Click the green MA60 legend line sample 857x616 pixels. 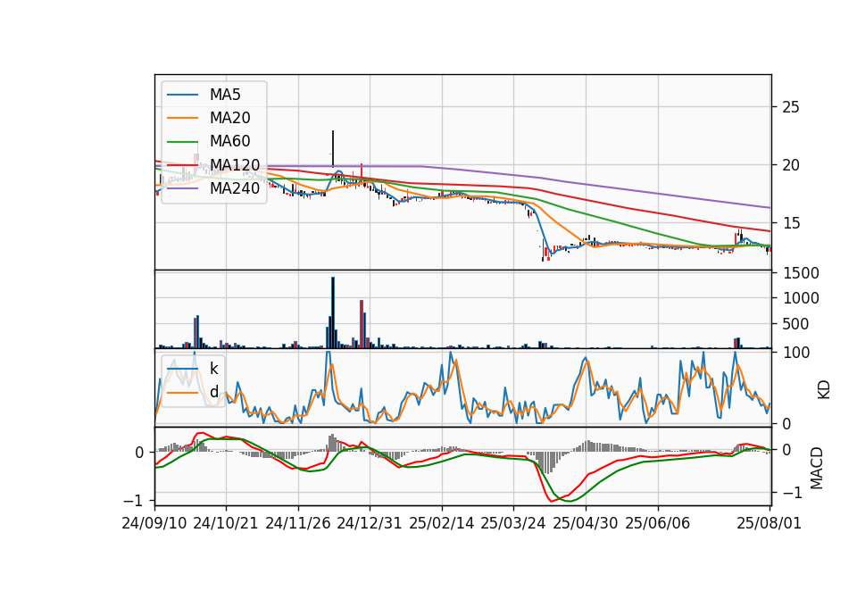[182, 142]
